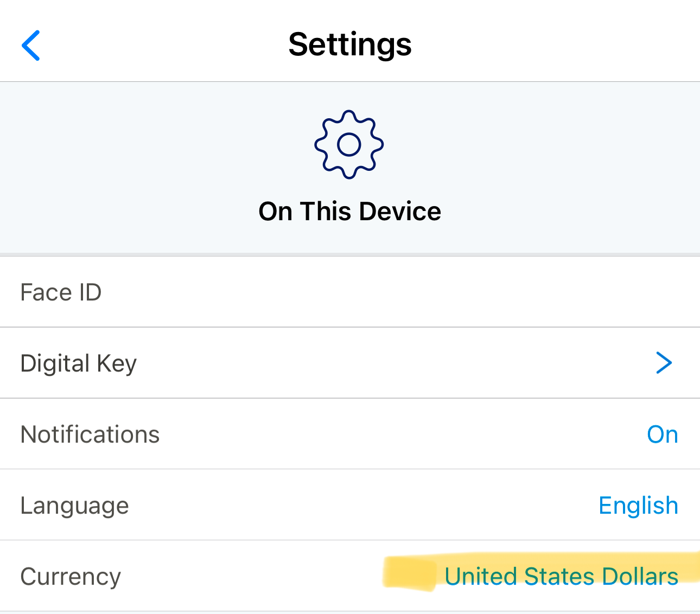700x614 pixels.
Task: Tap the Language label
Action: click(75, 506)
